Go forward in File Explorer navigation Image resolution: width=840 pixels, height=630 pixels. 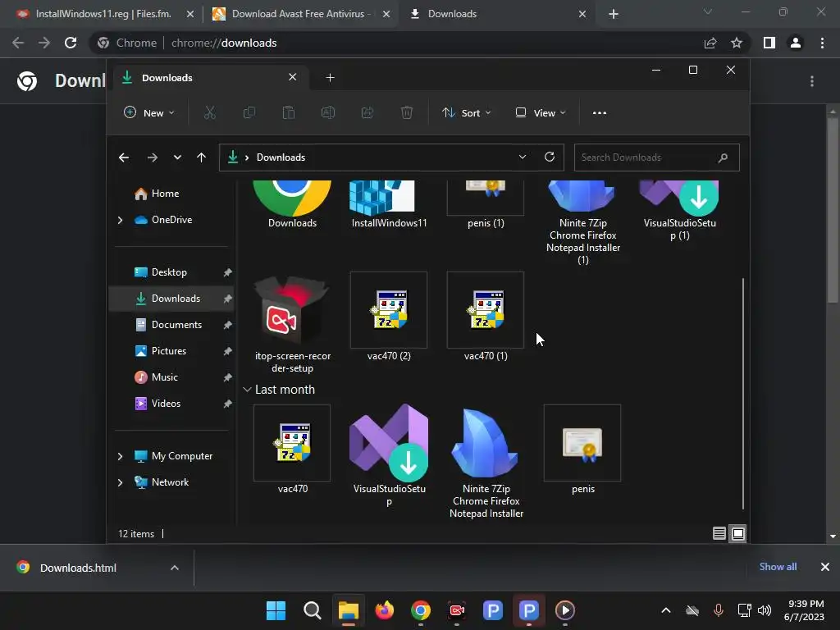click(152, 157)
